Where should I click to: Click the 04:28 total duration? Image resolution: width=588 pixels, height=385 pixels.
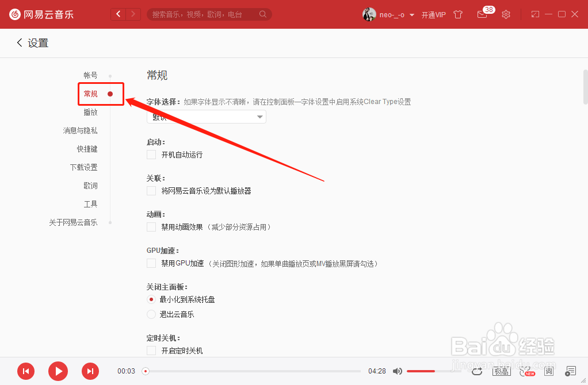coord(377,371)
